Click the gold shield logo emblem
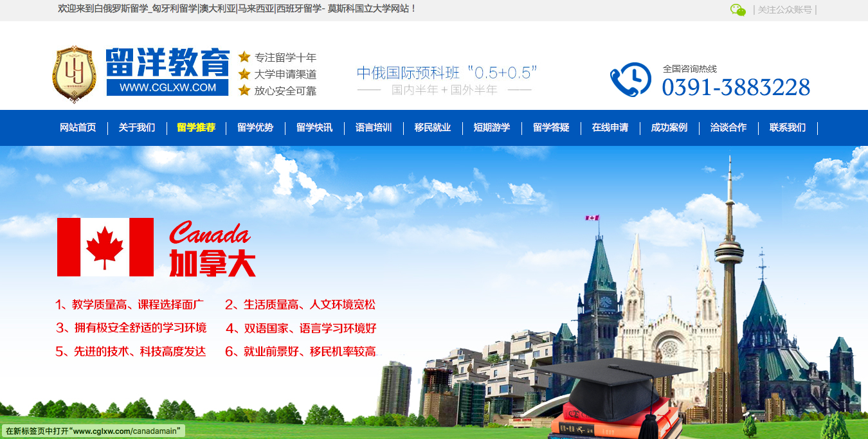The height and width of the screenshot is (439, 868). pos(73,74)
